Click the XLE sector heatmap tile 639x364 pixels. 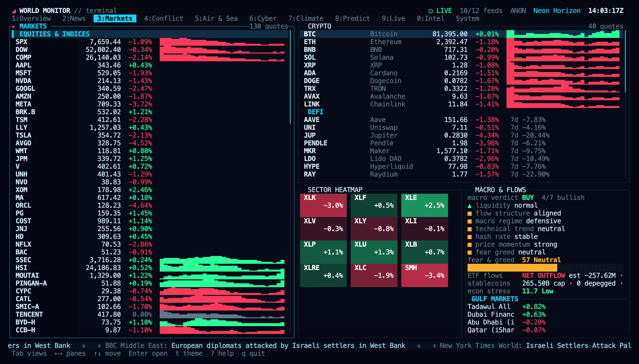pyautogui.click(x=425, y=205)
